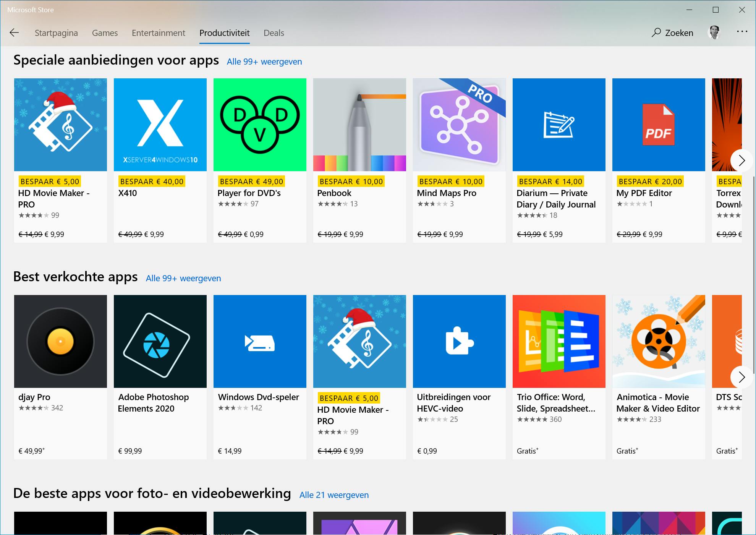756x535 pixels.
Task: Show all 99+ special offer apps
Action: 264,62
